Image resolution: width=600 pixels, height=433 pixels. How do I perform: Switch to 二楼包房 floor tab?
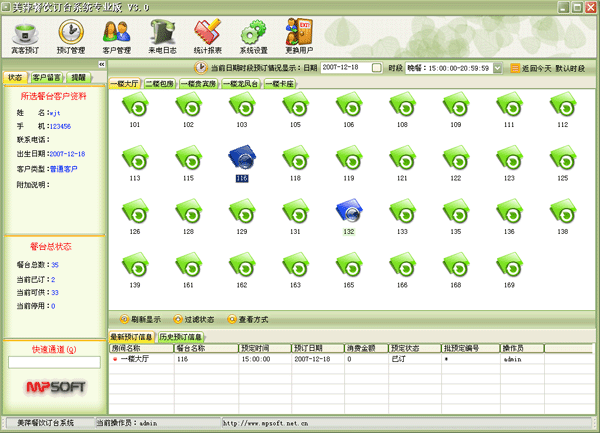[161, 84]
